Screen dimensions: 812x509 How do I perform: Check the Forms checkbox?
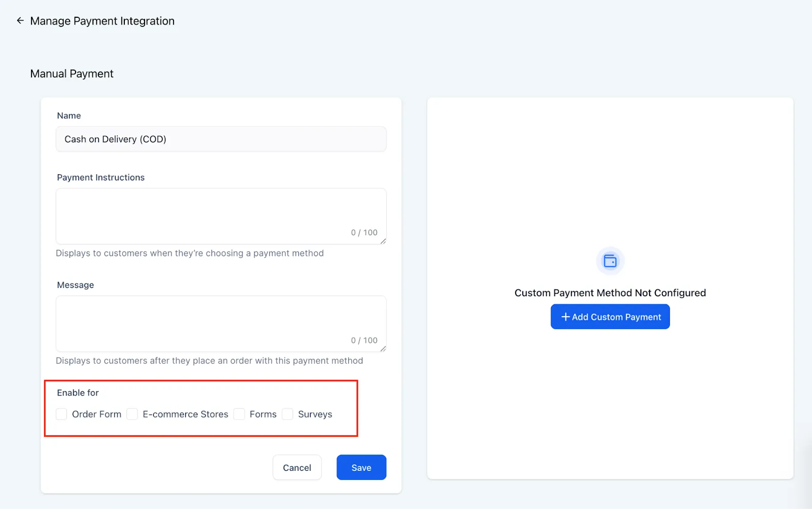(x=239, y=414)
